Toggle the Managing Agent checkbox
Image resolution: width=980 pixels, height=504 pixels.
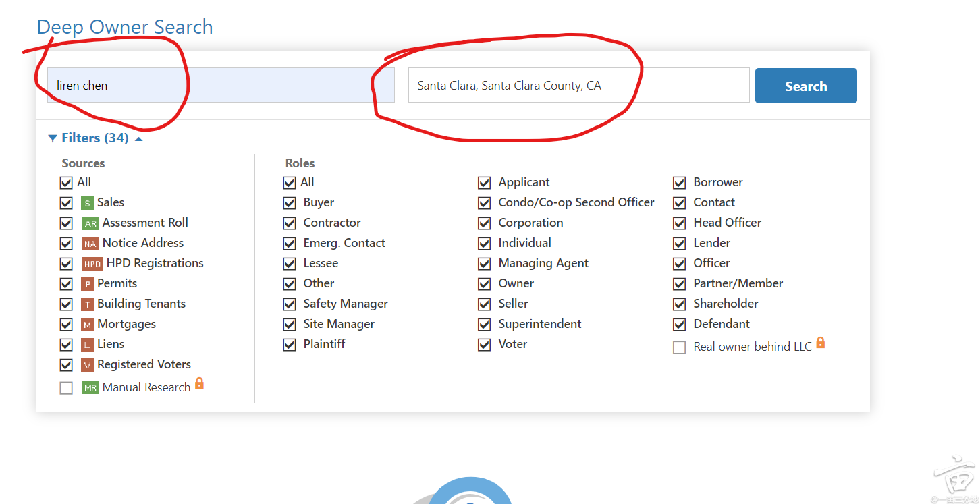pos(484,264)
